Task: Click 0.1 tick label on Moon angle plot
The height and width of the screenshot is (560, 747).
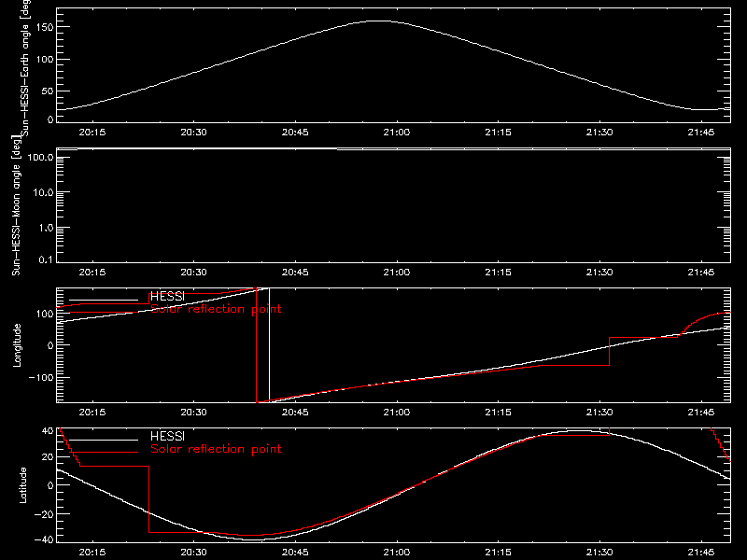Action: (x=46, y=259)
